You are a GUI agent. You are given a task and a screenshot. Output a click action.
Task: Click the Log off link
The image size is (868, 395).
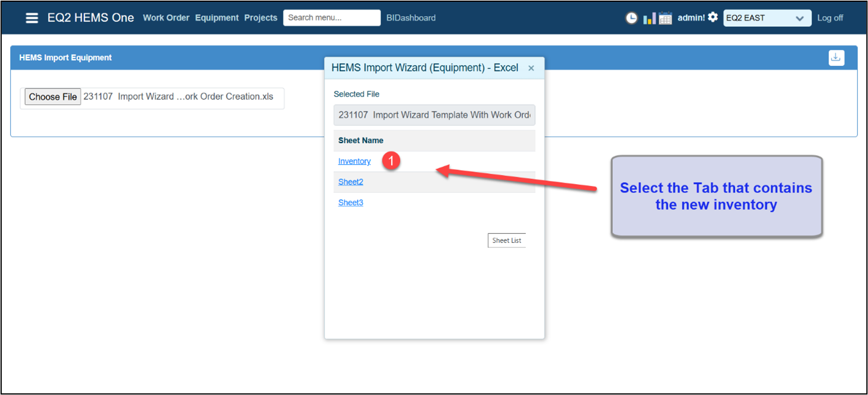pyautogui.click(x=830, y=18)
